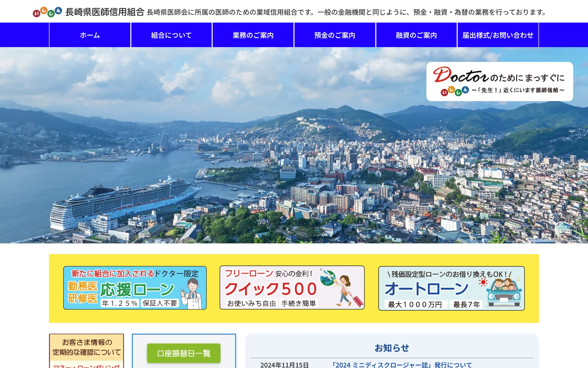Open the 融資のご案内 navigation item
This screenshot has height=368, width=588.
(416, 35)
